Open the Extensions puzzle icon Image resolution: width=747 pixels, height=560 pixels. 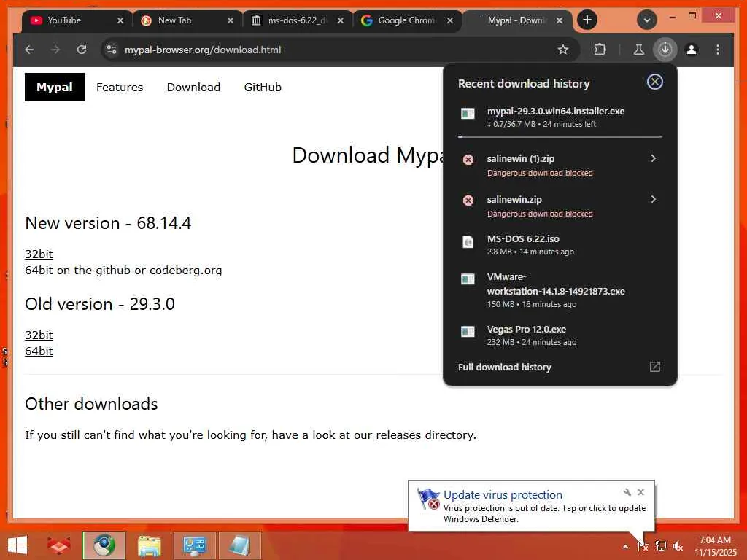600,50
